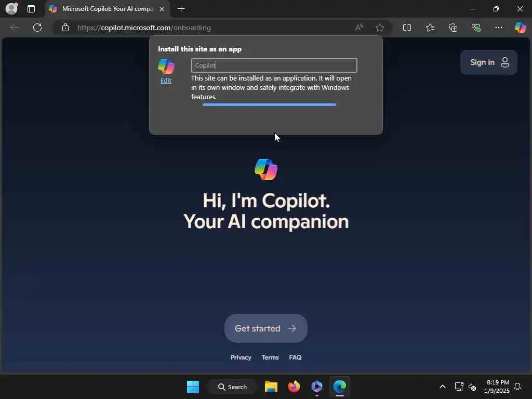Open the tab actions menu icon

[31, 9]
